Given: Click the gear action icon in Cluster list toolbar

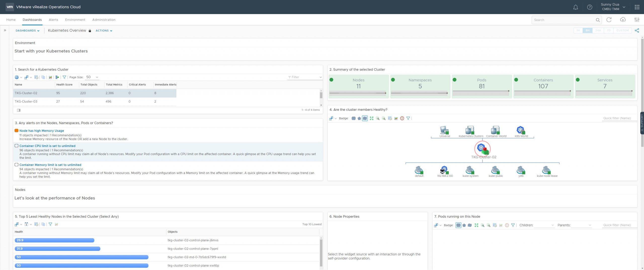Looking at the screenshot, I should pyautogui.click(x=17, y=77).
